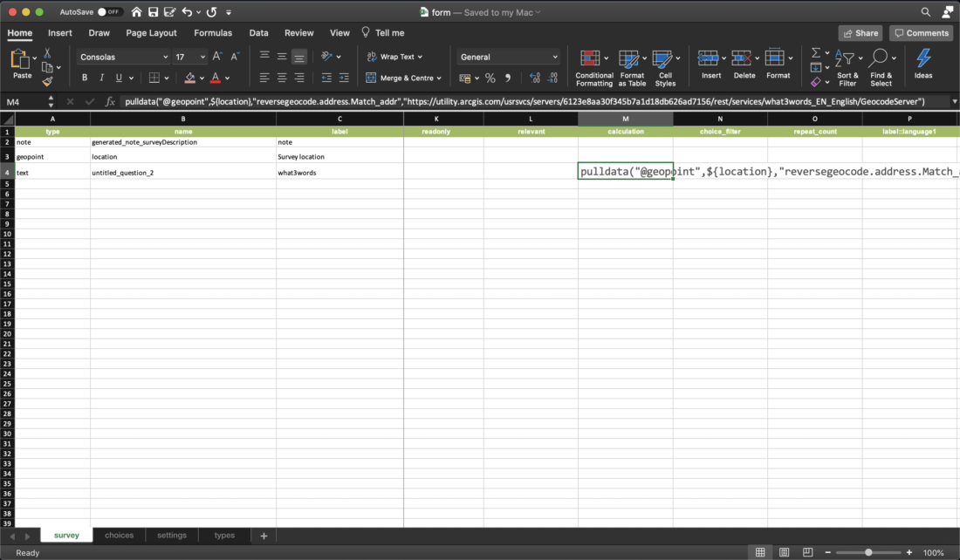
Task: Toggle bold formatting
Action: pos(85,78)
